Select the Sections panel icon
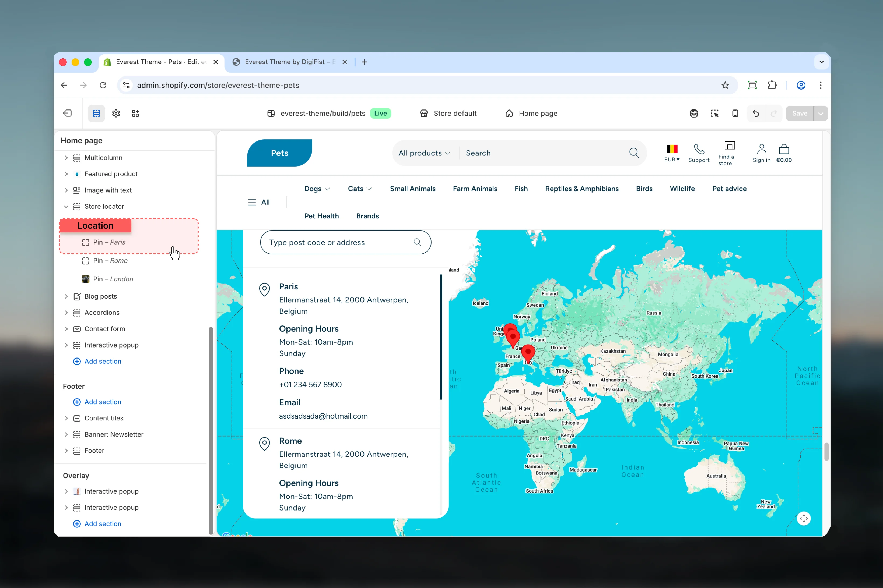The image size is (883, 588). pyautogui.click(x=96, y=113)
